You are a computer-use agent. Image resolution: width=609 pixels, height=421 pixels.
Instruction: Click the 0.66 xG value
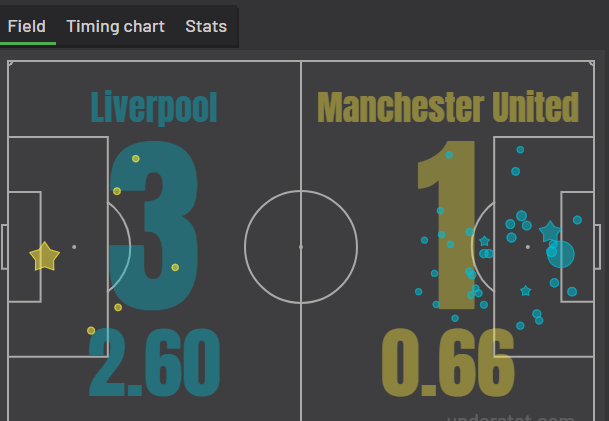pos(448,362)
